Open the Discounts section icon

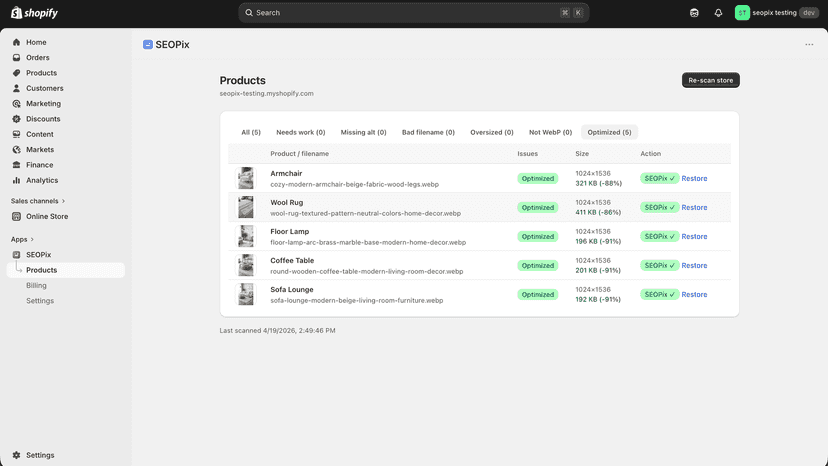tap(16, 119)
